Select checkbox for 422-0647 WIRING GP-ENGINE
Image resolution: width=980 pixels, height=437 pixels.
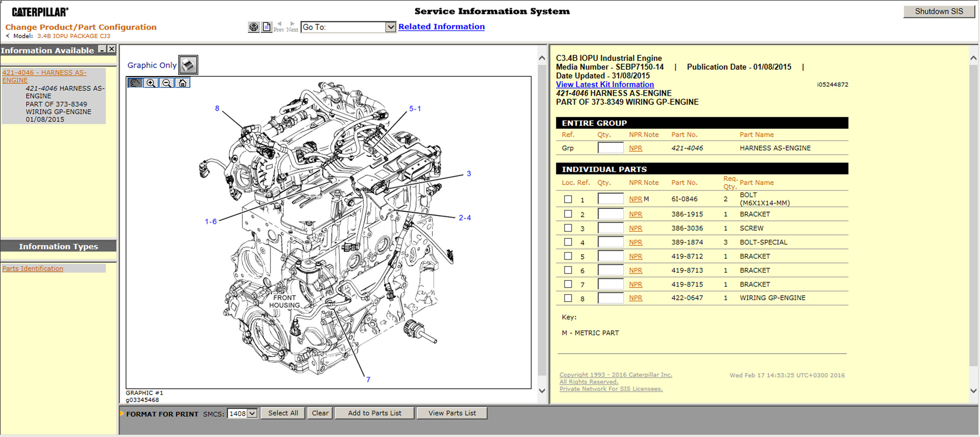[568, 298]
